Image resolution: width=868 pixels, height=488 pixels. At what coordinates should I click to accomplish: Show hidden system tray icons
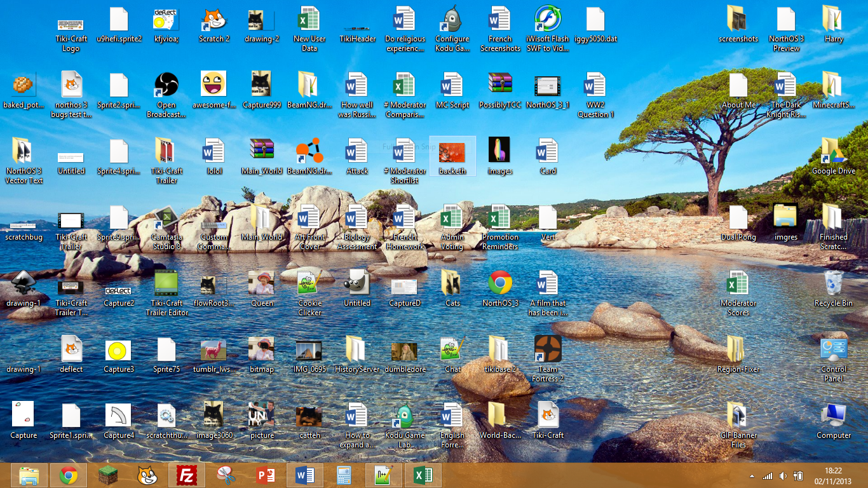[752, 476]
